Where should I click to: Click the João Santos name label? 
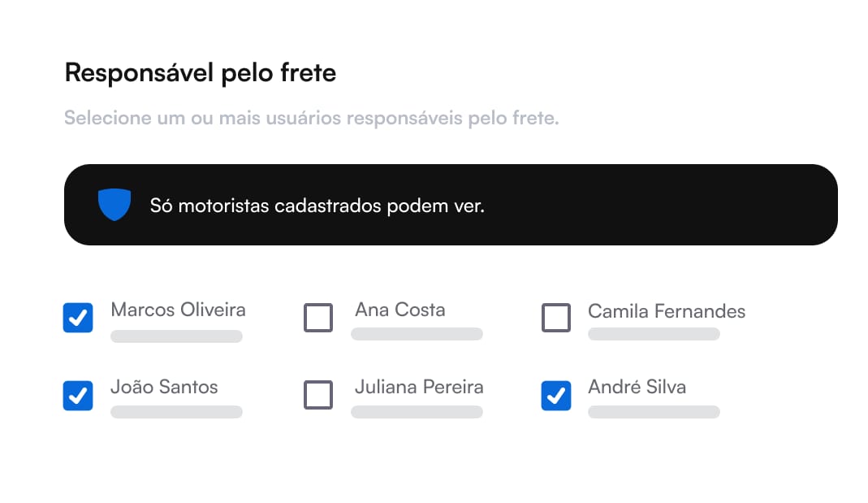point(164,388)
